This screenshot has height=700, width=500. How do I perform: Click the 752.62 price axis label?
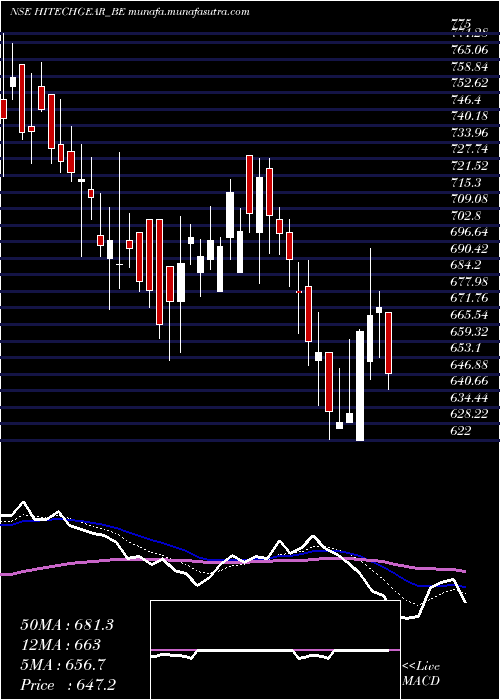click(470, 83)
